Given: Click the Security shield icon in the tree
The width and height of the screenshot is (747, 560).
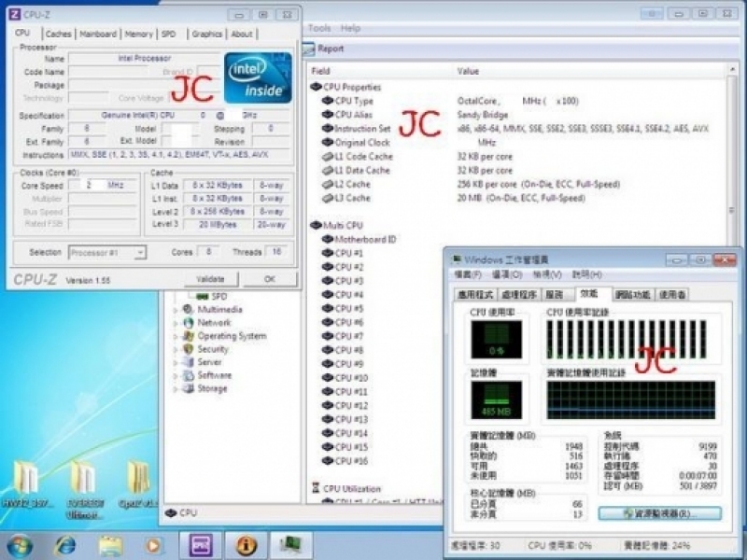Looking at the screenshot, I should (x=188, y=349).
